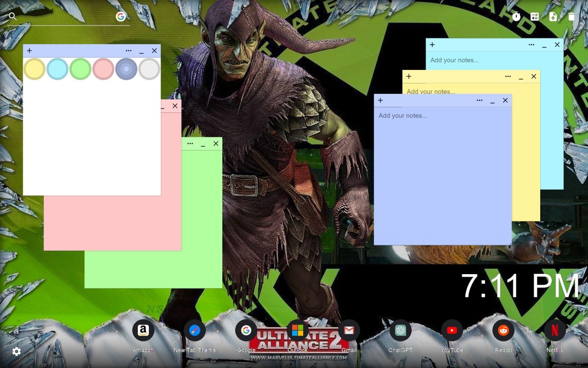
Task: Pick the light blue color swatch
Action: tap(57, 69)
